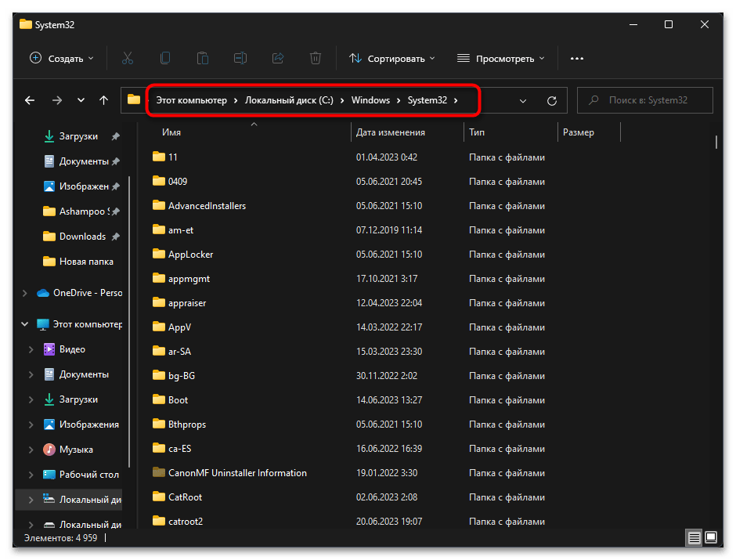Select the Cut (scissors) toolbar icon
The height and width of the screenshot is (560, 736).
coord(128,58)
